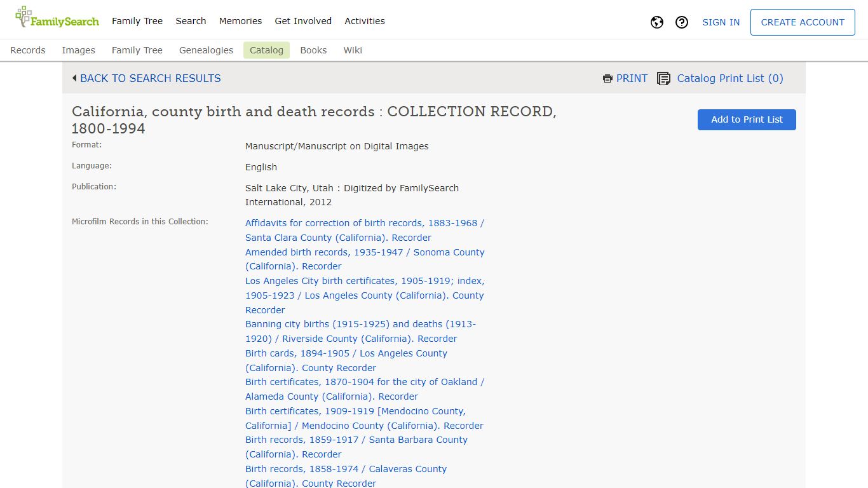The height and width of the screenshot is (488, 868).
Task: Switch to the Books tab
Action: click(x=313, y=50)
